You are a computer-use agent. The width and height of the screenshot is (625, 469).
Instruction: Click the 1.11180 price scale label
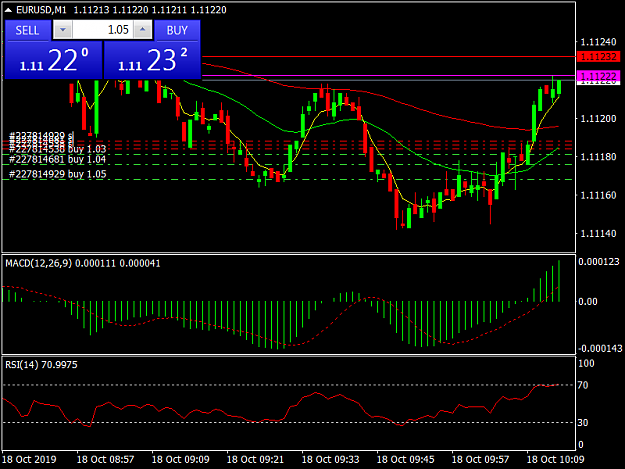coord(599,157)
